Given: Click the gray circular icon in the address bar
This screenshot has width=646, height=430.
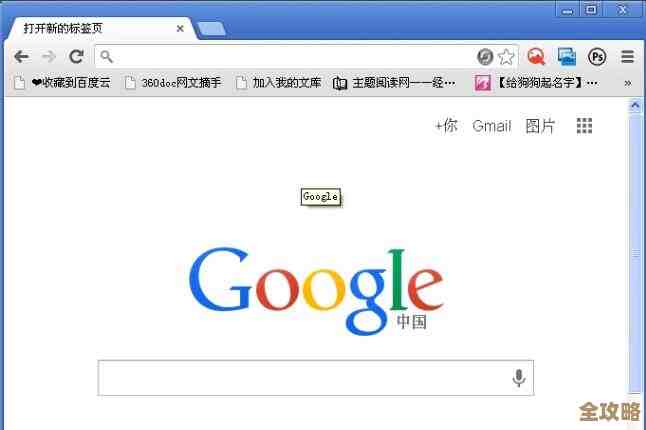Looking at the screenshot, I should (485, 57).
